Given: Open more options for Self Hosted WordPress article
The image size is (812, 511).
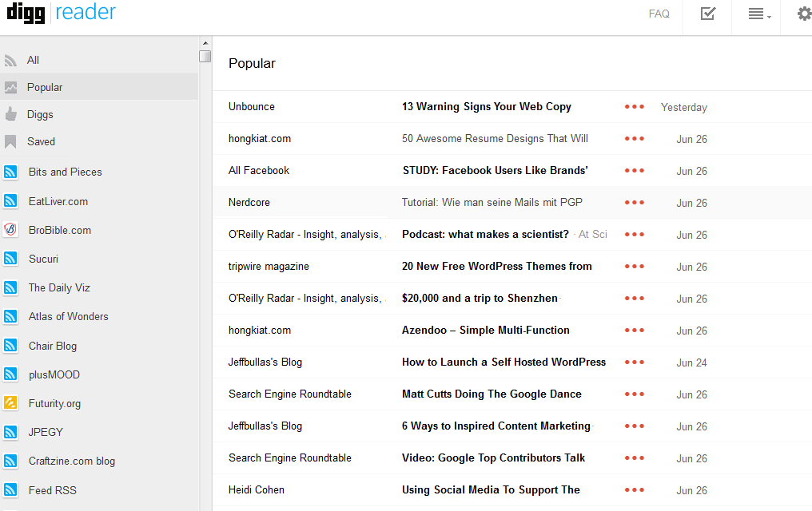Looking at the screenshot, I should pyautogui.click(x=635, y=362).
